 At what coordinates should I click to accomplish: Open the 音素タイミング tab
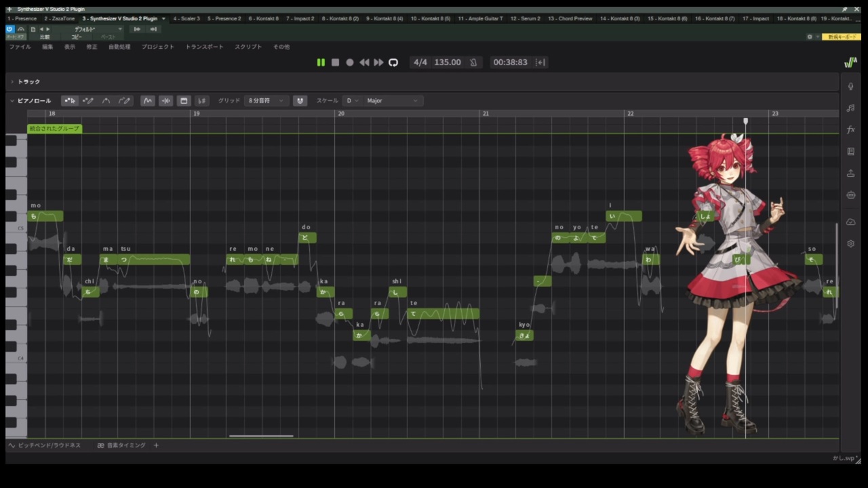[x=121, y=445]
